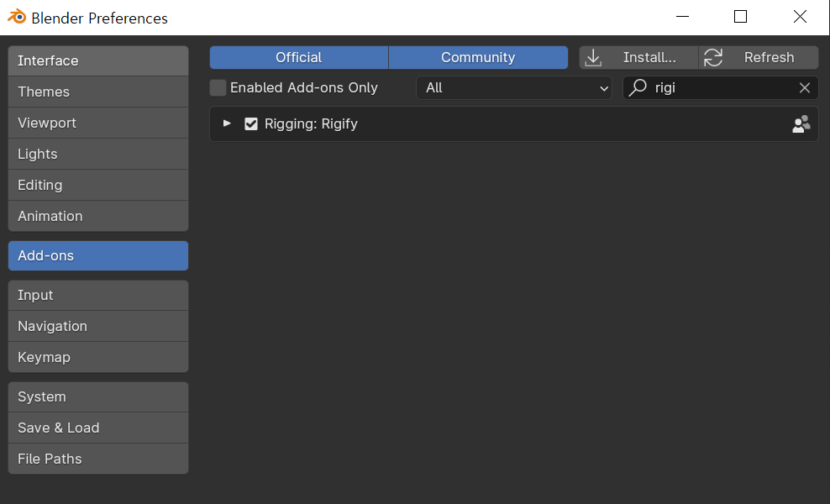
Task: Open the Input preferences
Action: tap(98, 296)
